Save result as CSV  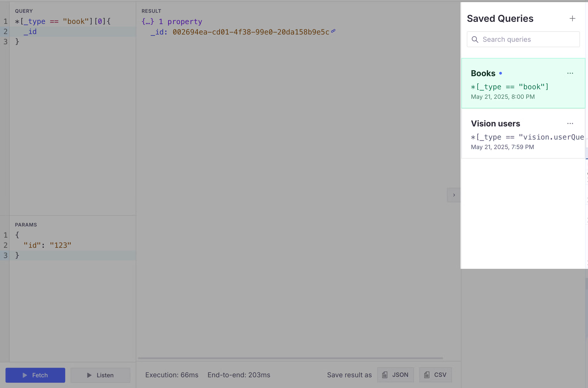[435, 375]
